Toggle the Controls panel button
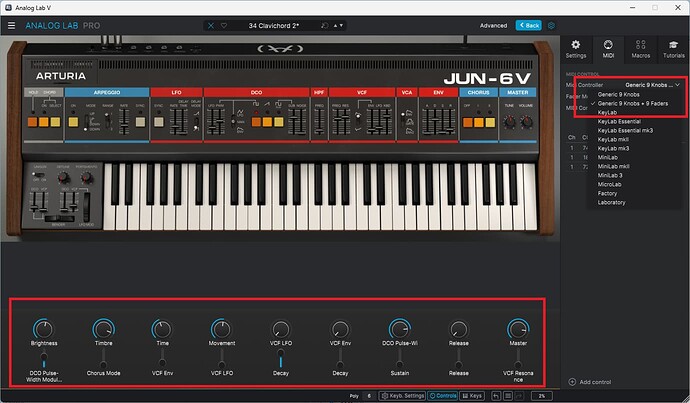The height and width of the screenshot is (403, 690). click(442, 396)
